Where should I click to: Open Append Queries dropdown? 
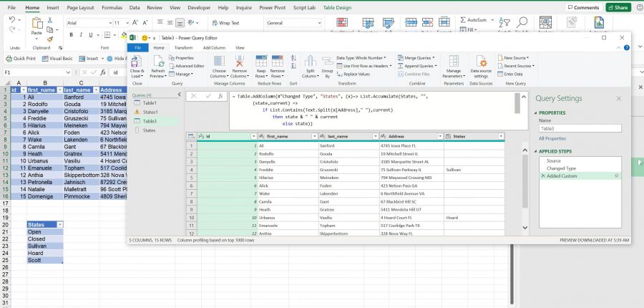point(417,66)
